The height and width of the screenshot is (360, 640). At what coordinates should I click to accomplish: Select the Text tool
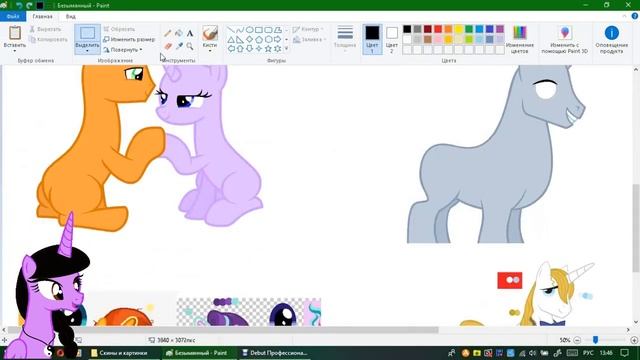pos(190,33)
